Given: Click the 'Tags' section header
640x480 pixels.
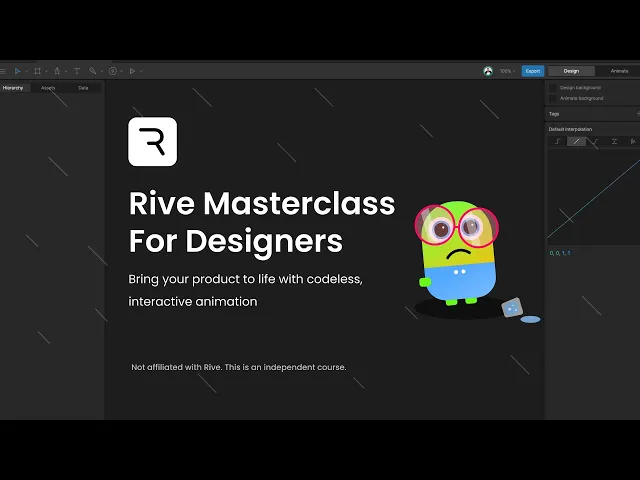Looking at the screenshot, I should tap(554, 114).
